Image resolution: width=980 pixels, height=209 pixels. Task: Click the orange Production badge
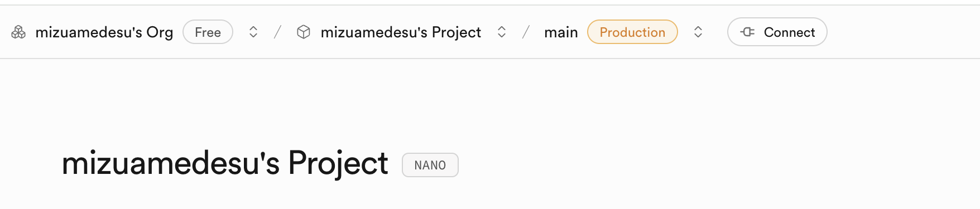632,32
